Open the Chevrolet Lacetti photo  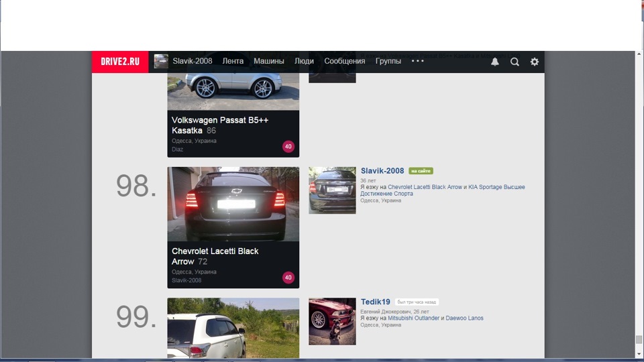tap(233, 204)
